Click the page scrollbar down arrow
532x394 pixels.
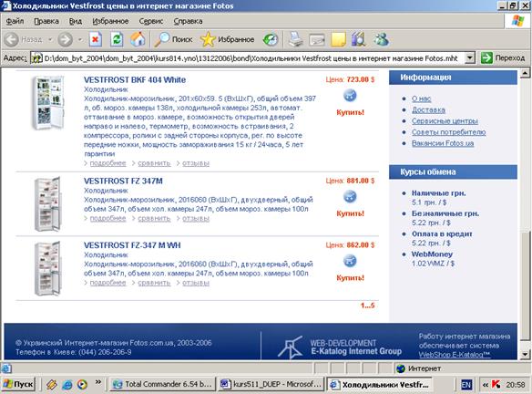525,354
